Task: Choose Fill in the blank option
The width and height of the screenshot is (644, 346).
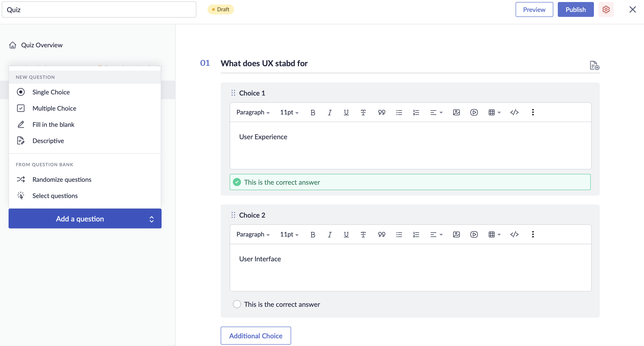Action: point(53,125)
